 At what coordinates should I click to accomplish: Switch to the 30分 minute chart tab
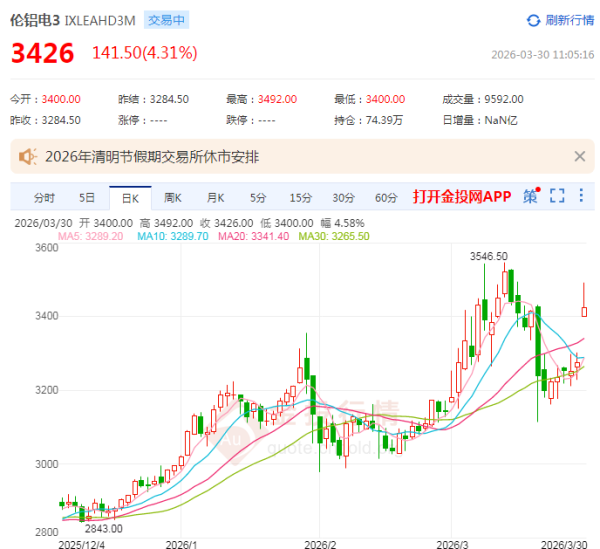pyautogui.click(x=343, y=198)
